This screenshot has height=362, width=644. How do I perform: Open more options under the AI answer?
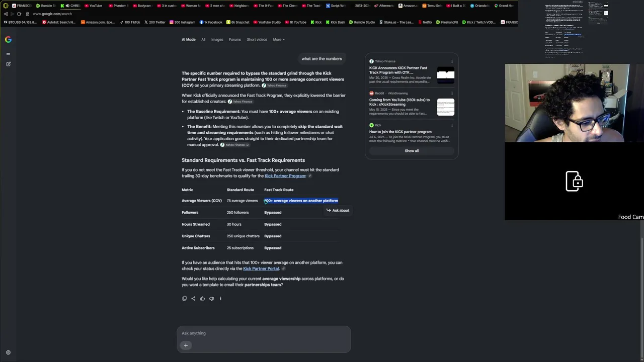[x=220, y=299]
